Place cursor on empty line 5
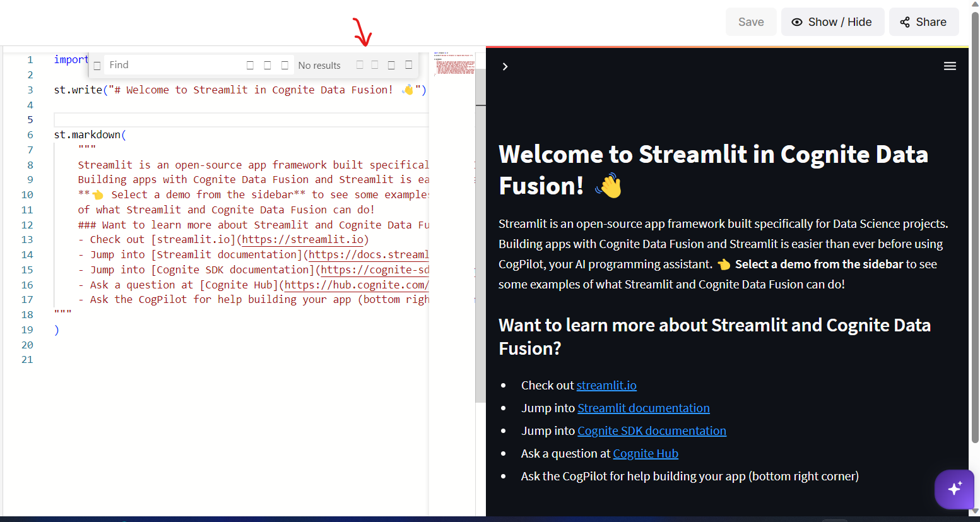This screenshot has height=522, width=980. tap(241, 120)
